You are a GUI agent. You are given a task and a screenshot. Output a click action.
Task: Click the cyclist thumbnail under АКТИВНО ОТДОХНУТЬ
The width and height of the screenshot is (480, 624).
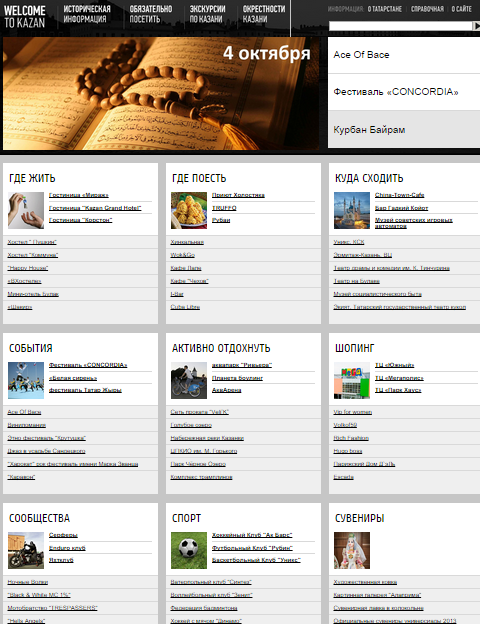189,380
